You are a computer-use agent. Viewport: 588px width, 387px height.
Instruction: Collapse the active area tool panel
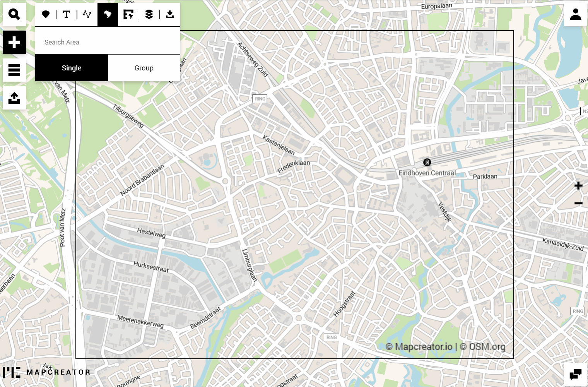[x=108, y=14]
